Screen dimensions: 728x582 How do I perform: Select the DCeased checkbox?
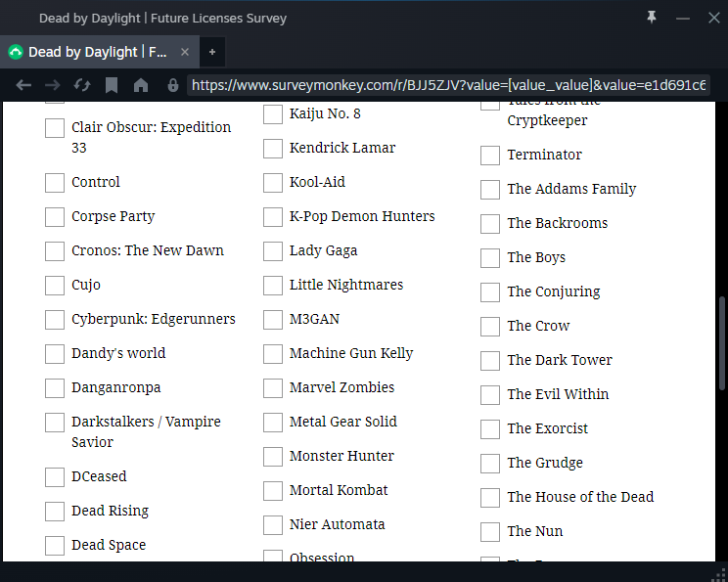pos(55,477)
